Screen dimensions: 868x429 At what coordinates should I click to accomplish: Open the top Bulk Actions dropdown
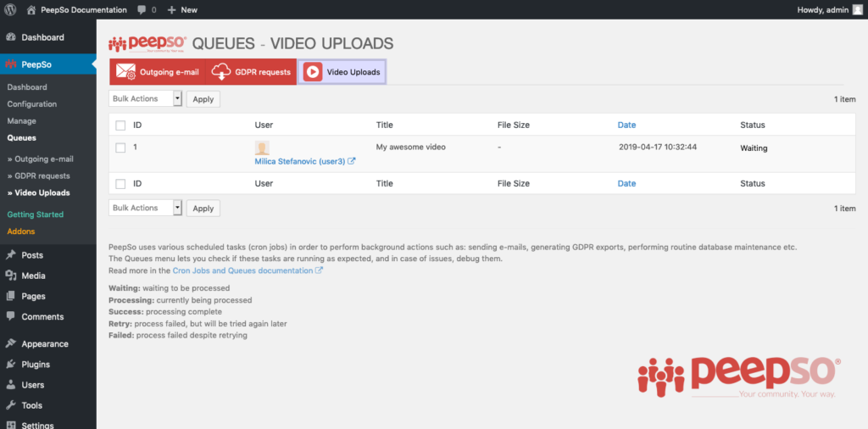145,98
